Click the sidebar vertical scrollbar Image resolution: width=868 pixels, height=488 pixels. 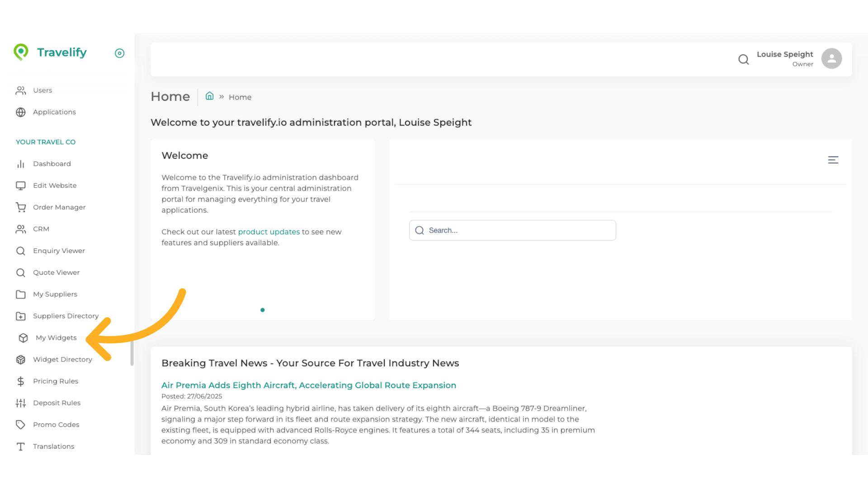(132, 353)
